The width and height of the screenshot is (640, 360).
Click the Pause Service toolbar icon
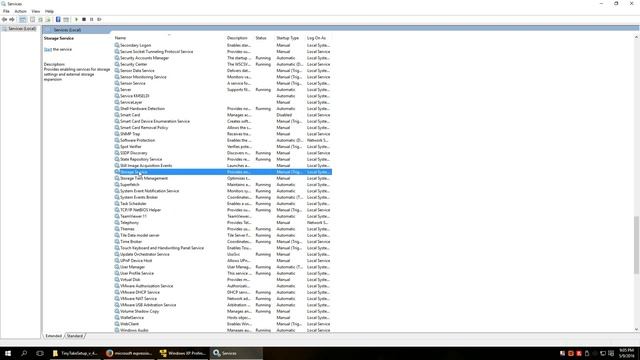coord(91,19)
